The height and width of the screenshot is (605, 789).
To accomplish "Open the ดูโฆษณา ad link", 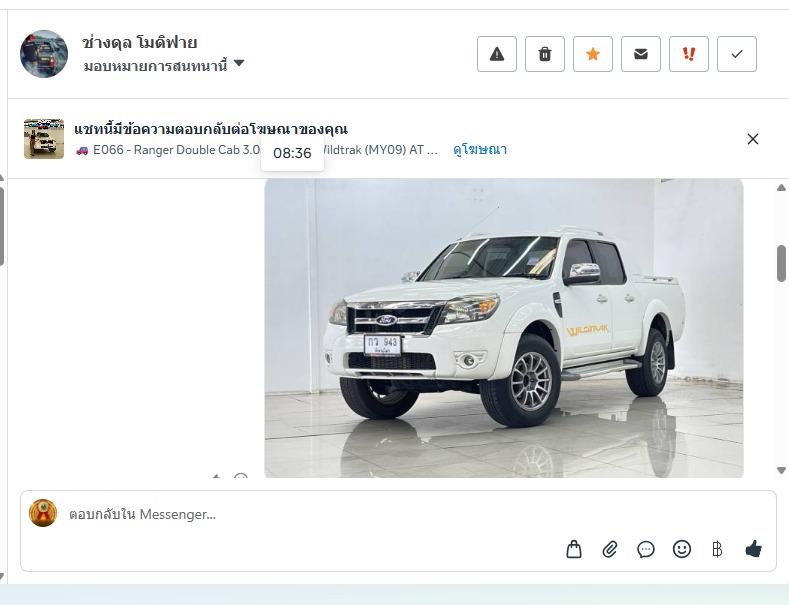I will [x=480, y=149].
